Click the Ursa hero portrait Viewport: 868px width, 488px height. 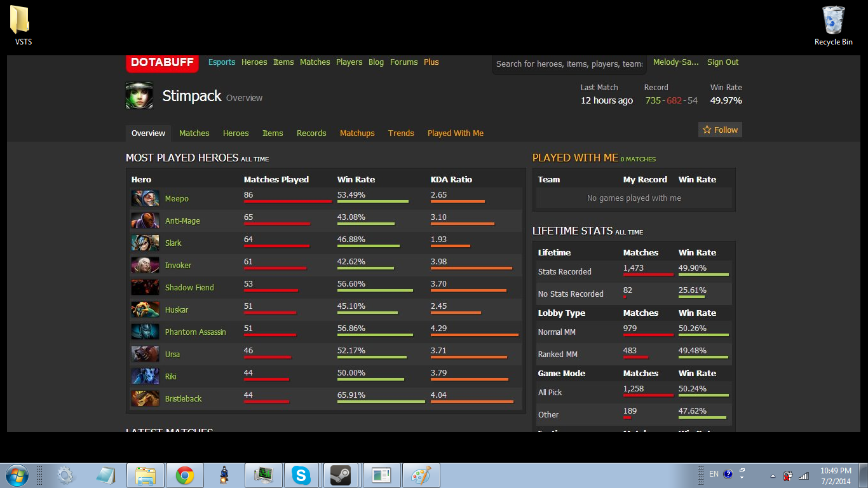pos(146,354)
